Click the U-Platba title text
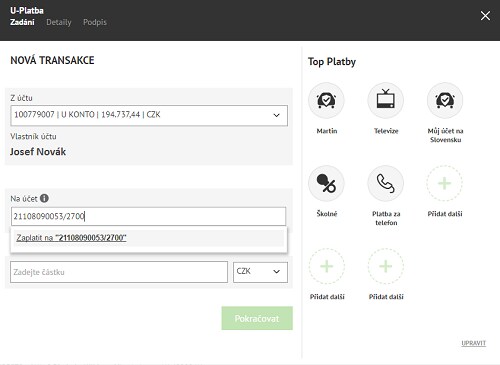Image resolution: width=500 pixels, height=365 pixels. click(x=27, y=11)
